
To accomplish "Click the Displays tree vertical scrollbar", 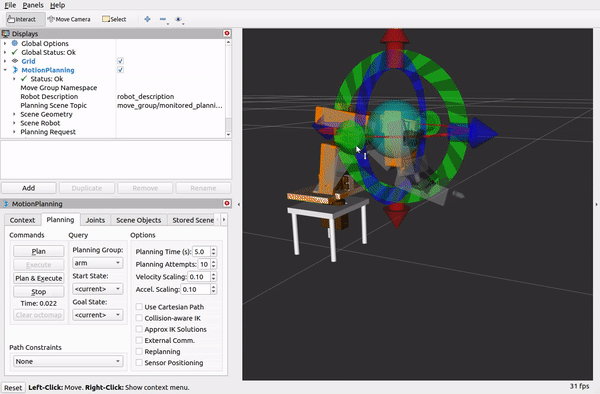I will pos(228,88).
